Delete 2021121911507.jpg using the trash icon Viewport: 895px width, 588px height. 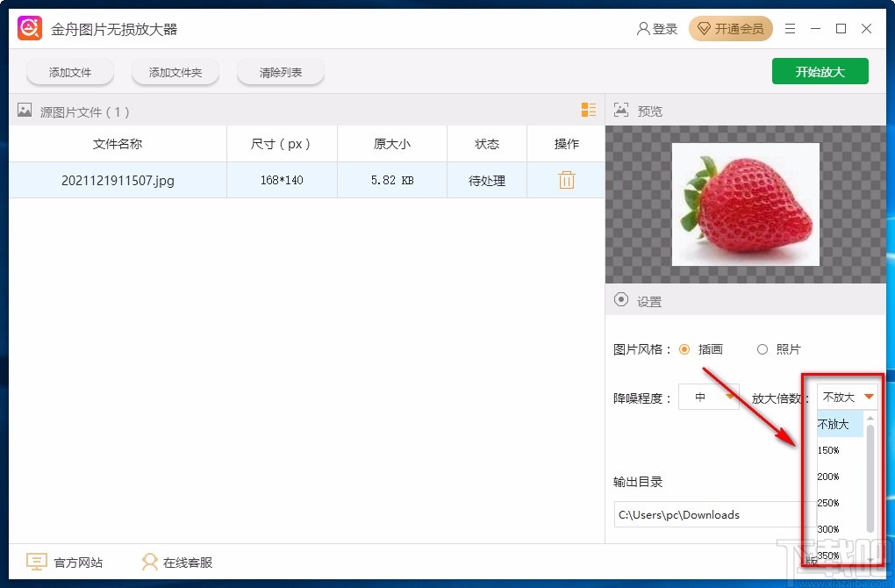click(566, 179)
